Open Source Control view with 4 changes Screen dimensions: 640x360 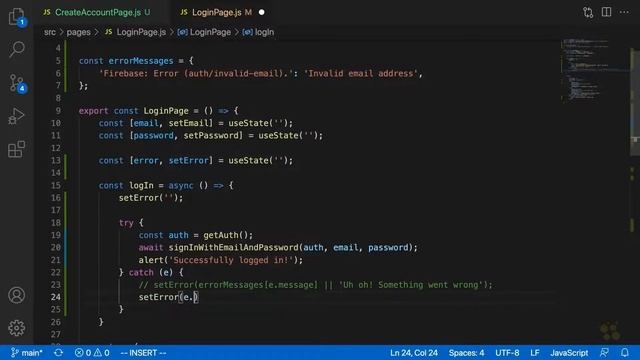tap(17, 83)
